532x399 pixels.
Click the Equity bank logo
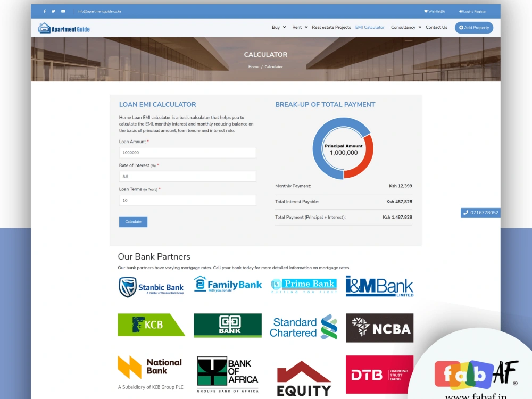pyautogui.click(x=304, y=378)
